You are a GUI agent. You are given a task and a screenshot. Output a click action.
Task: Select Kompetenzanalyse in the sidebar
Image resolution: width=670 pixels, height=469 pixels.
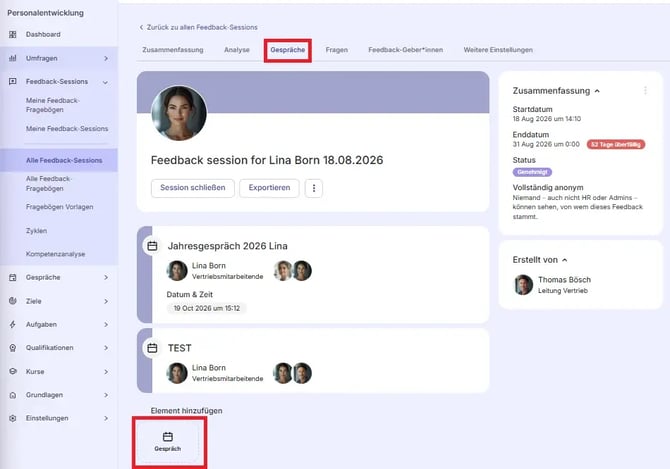pyautogui.click(x=56, y=254)
